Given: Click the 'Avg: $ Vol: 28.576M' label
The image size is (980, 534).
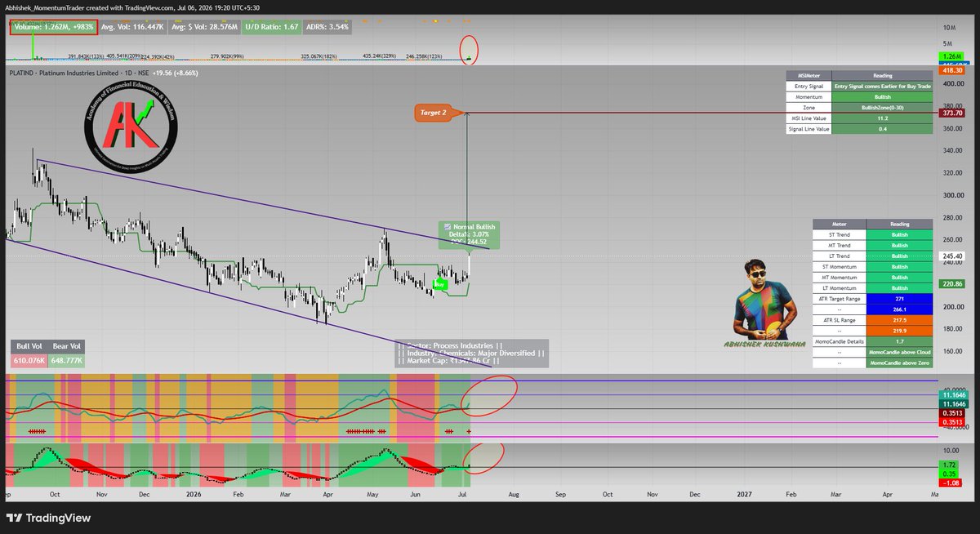Looking at the screenshot, I should 203,27.
